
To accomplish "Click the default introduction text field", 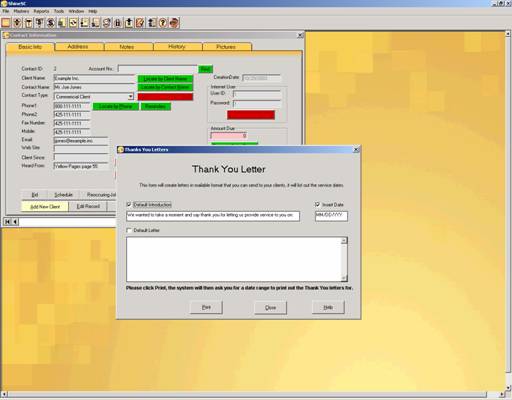I will coord(213,216).
